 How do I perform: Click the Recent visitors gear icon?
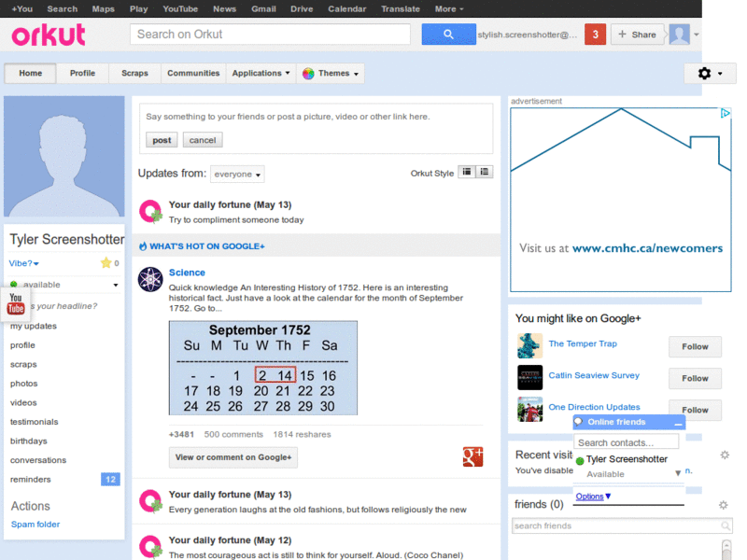click(725, 455)
